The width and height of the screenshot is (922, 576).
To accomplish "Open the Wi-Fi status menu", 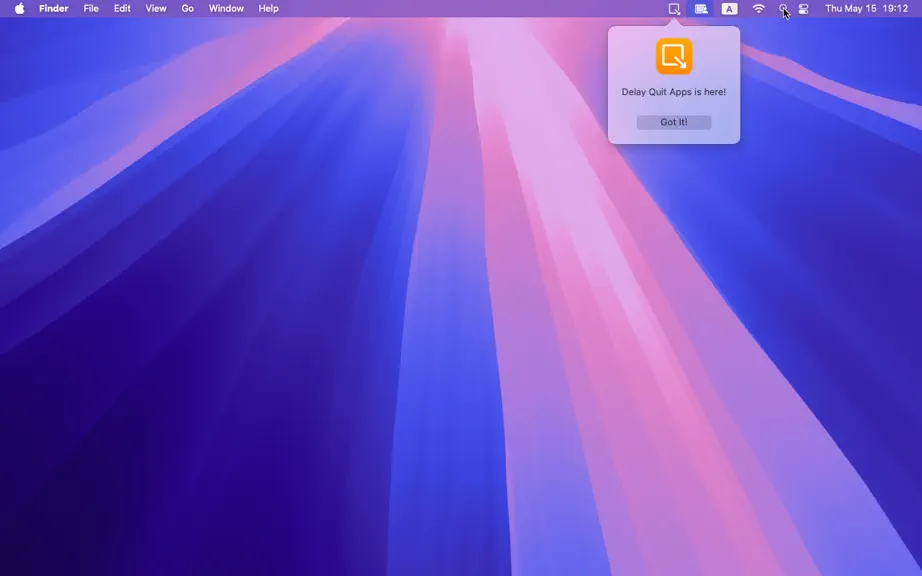I will click(x=759, y=9).
